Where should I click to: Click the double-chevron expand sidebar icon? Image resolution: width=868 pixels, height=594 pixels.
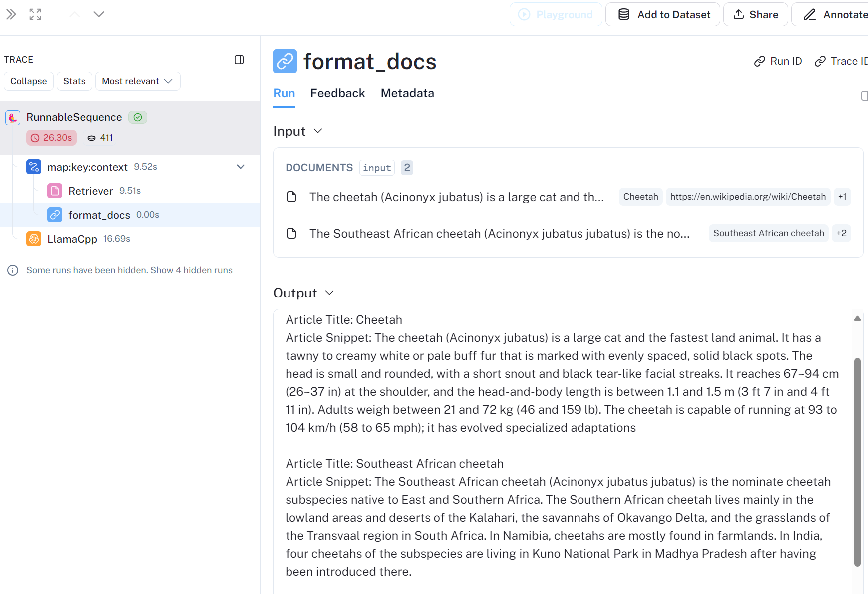click(x=11, y=14)
